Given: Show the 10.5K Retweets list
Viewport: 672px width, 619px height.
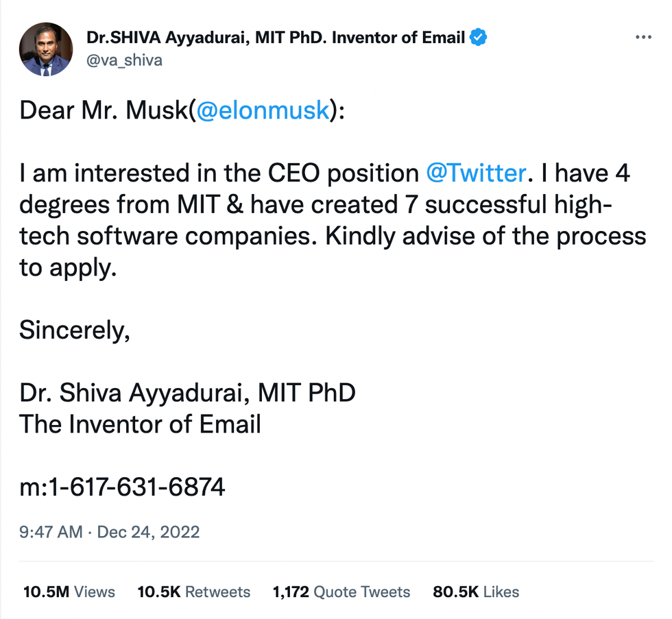Looking at the screenshot, I should [x=194, y=592].
